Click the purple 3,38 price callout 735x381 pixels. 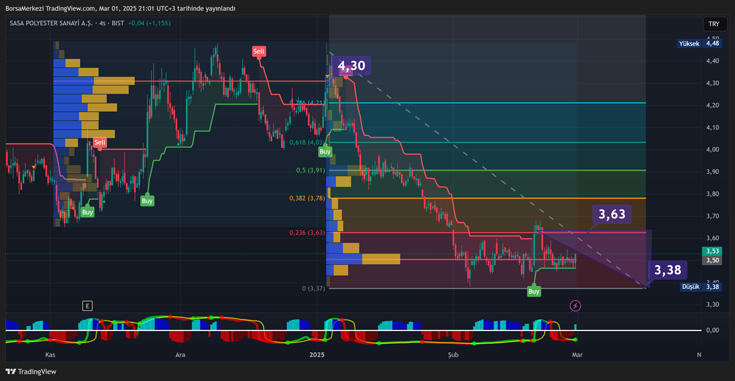[x=668, y=270]
